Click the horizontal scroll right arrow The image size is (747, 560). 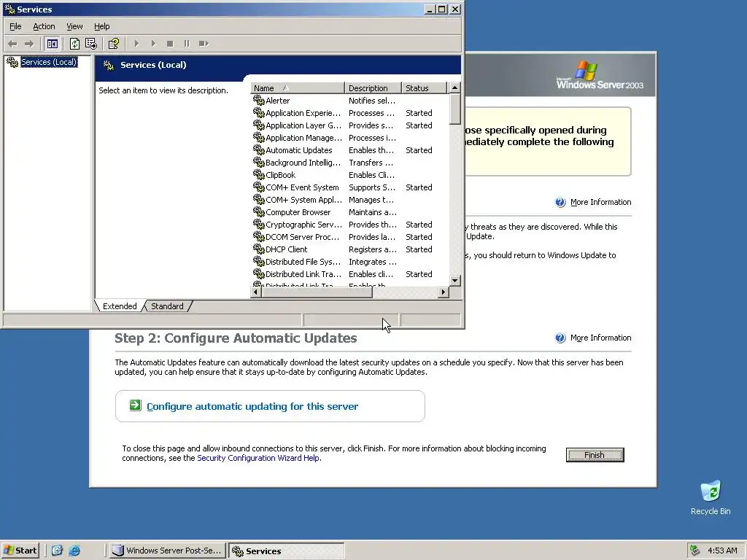(x=443, y=292)
